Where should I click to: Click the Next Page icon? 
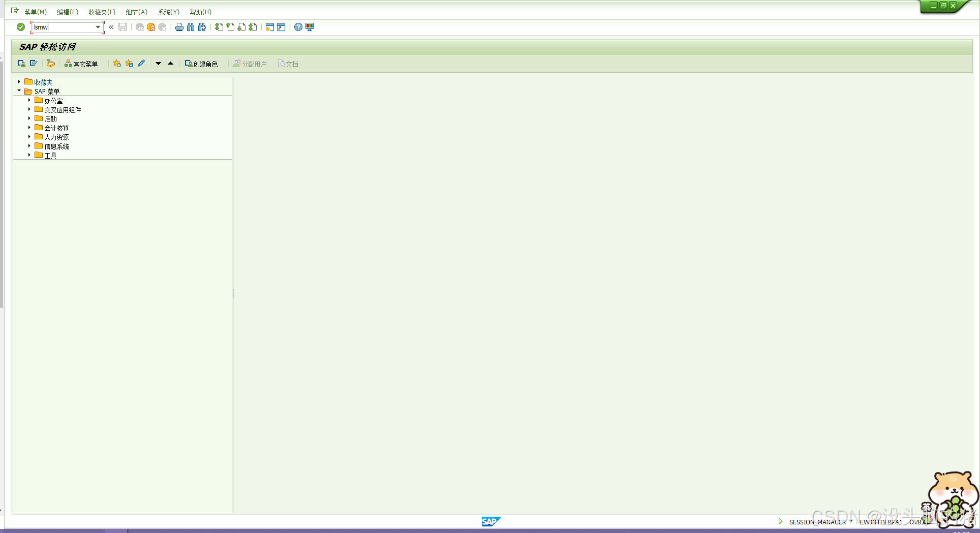point(241,27)
